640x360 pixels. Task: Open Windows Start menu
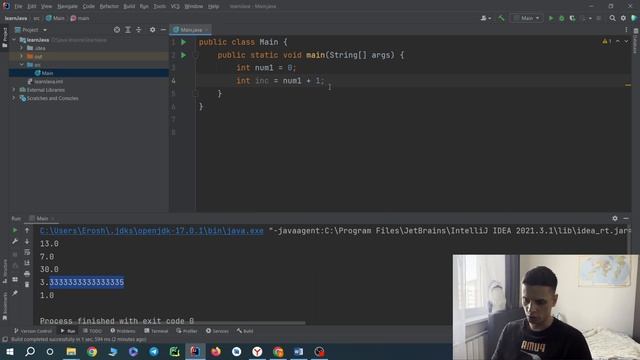pos(9,352)
